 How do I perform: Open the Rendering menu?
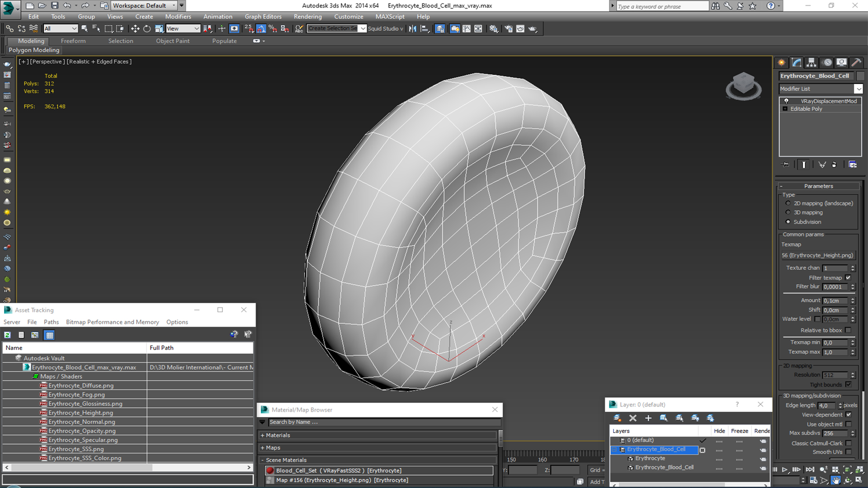point(307,17)
